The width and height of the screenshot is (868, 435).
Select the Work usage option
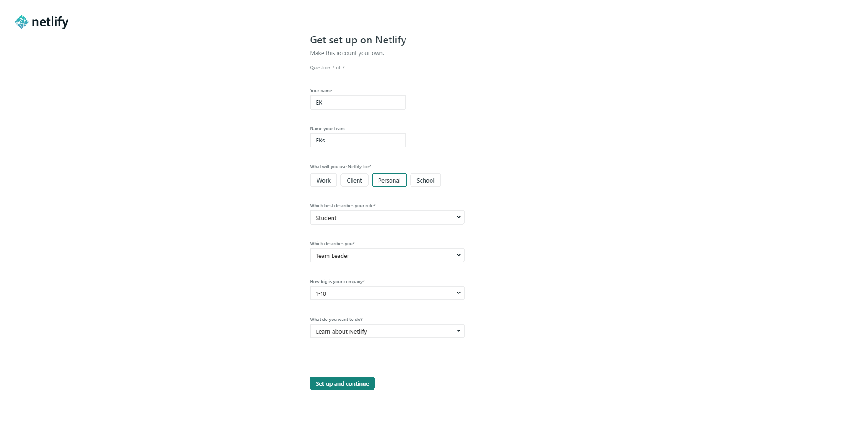323,180
